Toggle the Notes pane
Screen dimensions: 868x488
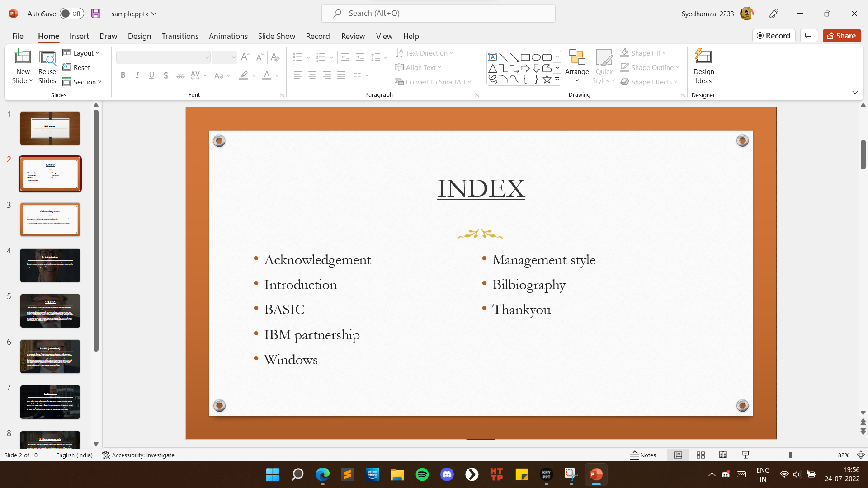pos(643,455)
